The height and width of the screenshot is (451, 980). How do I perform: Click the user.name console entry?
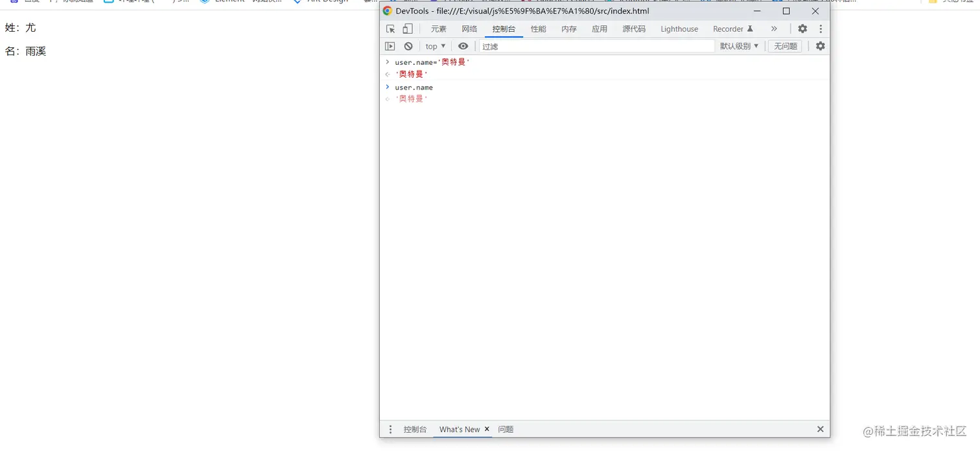click(x=414, y=87)
